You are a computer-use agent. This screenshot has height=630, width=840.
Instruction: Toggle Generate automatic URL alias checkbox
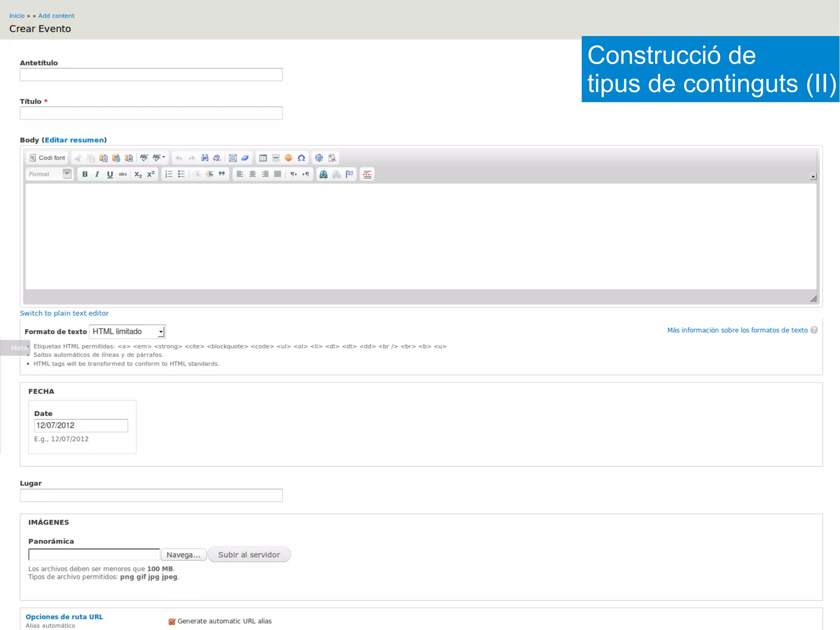point(172,621)
